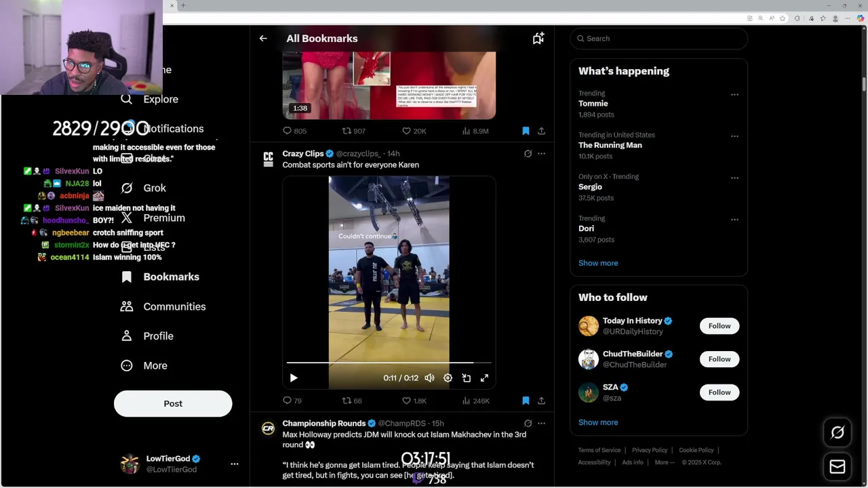Open a new browser tab with plus
The height and width of the screenshot is (488, 868).
pos(182,5)
